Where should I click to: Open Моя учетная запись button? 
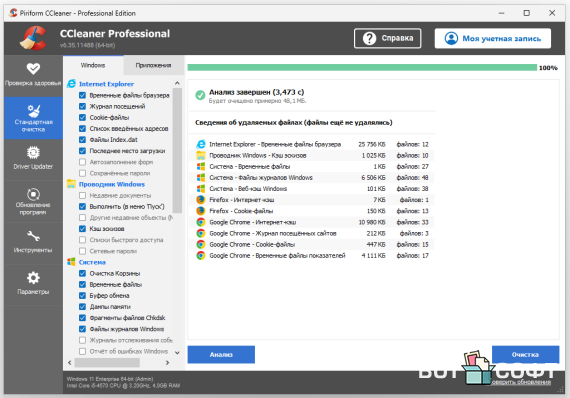(493, 38)
